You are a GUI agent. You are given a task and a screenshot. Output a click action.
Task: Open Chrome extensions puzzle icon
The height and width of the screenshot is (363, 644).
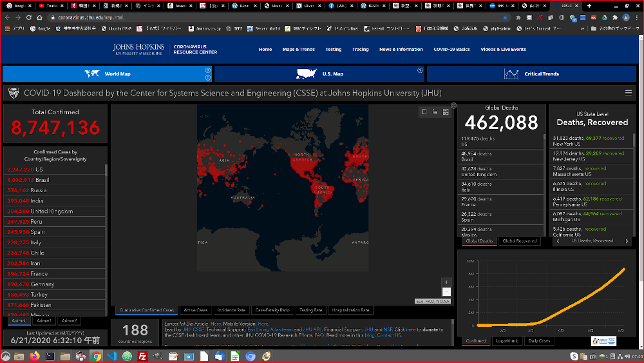tap(615, 17)
